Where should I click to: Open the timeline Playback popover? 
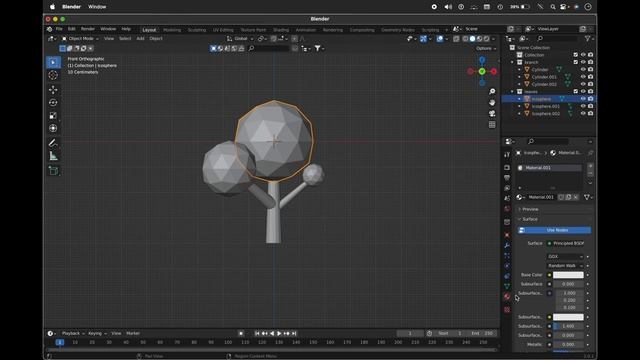[73, 333]
